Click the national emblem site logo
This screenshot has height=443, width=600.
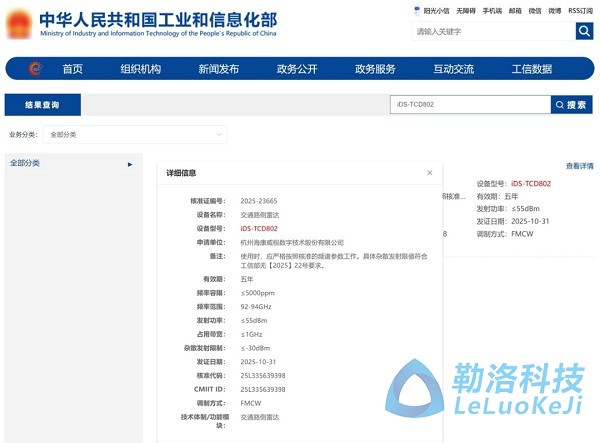pyautogui.click(x=19, y=26)
